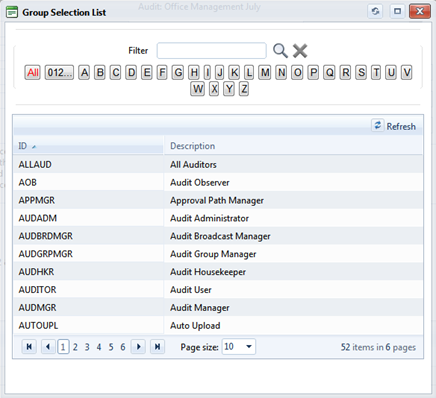Filter groups starting with U
This screenshot has height=398, width=436.
click(x=391, y=72)
